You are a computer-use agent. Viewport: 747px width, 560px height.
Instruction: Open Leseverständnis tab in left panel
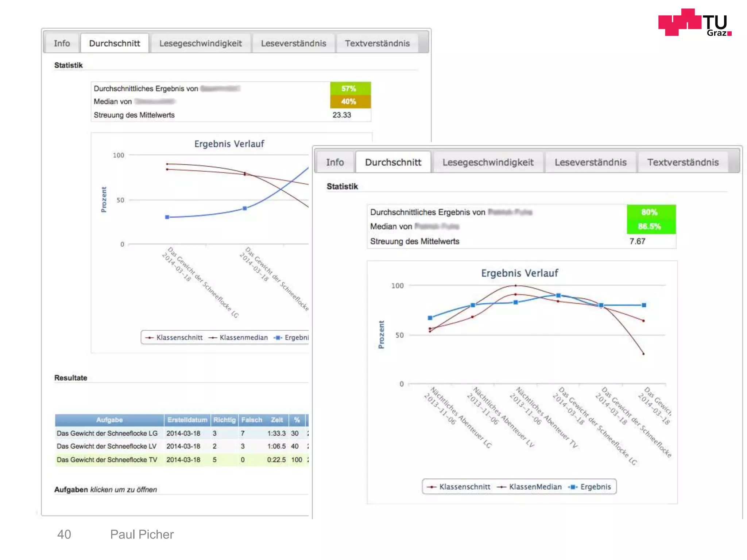pos(293,43)
